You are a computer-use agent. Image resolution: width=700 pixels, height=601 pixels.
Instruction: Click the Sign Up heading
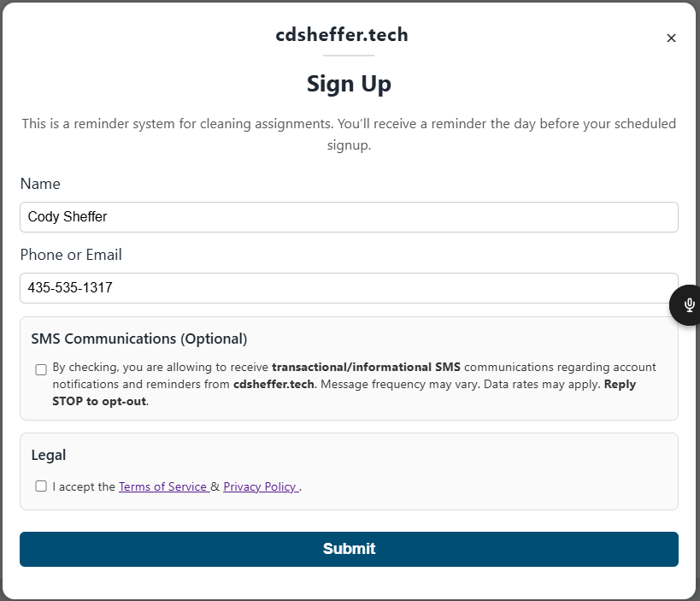tap(349, 84)
